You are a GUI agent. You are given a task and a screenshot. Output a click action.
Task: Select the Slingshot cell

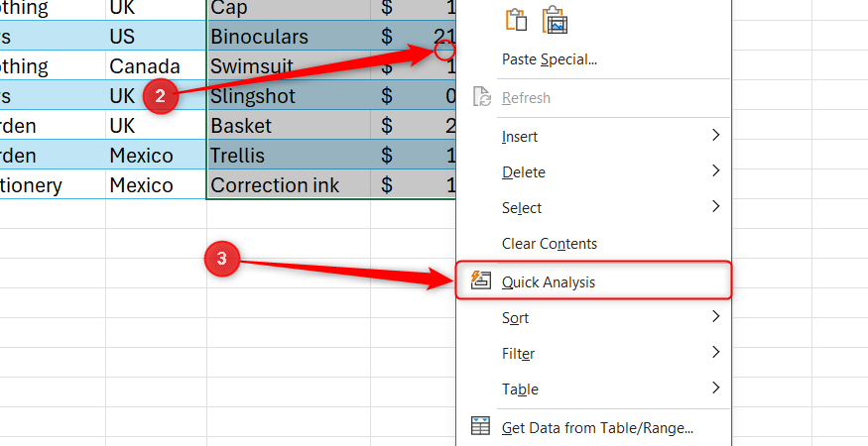click(289, 96)
